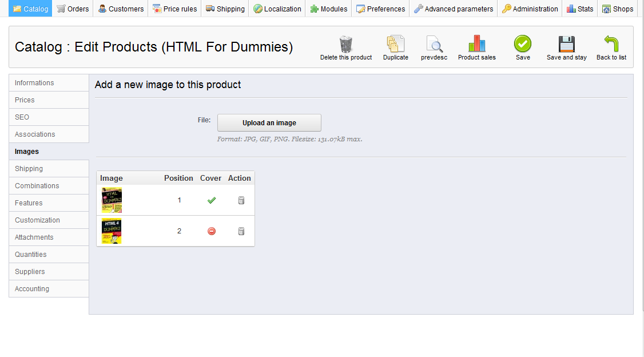Click the HTML For Dummies thumbnail in row 1
This screenshot has height=357, width=644.
(112, 200)
